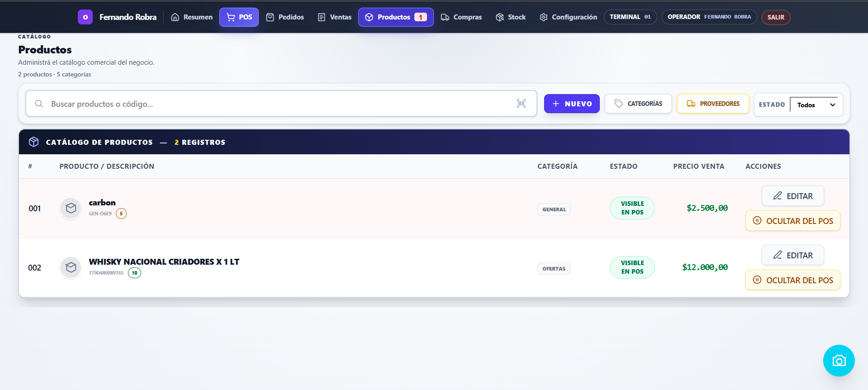Click the catalog box icon in table header
This screenshot has height=390, width=868.
pyautogui.click(x=33, y=142)
